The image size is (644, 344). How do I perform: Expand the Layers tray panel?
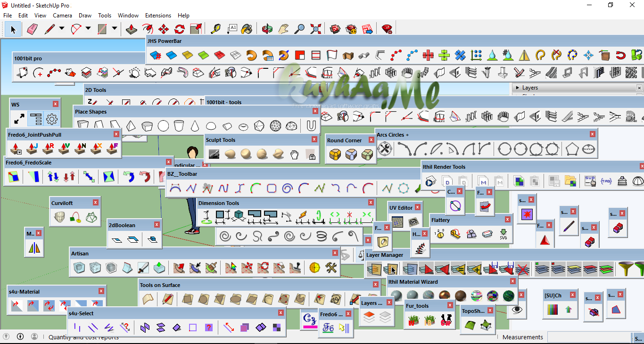pyautogui.click(x=517, y=88)
